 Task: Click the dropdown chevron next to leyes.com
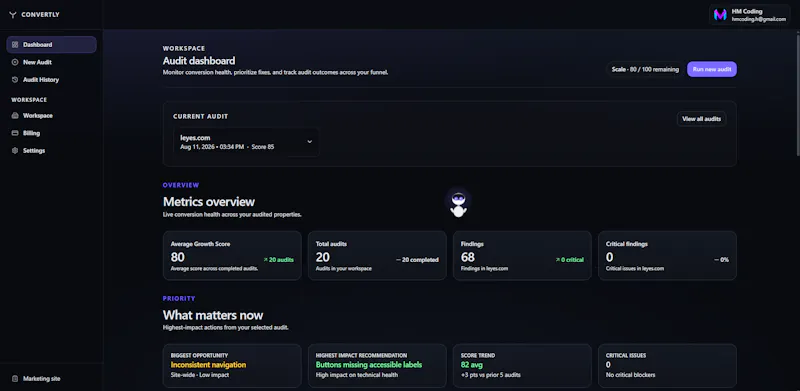pos(309,142)
